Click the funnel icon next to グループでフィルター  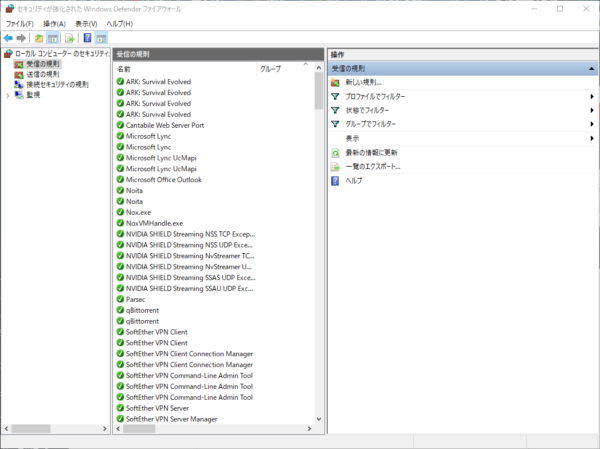pos(335,124)
